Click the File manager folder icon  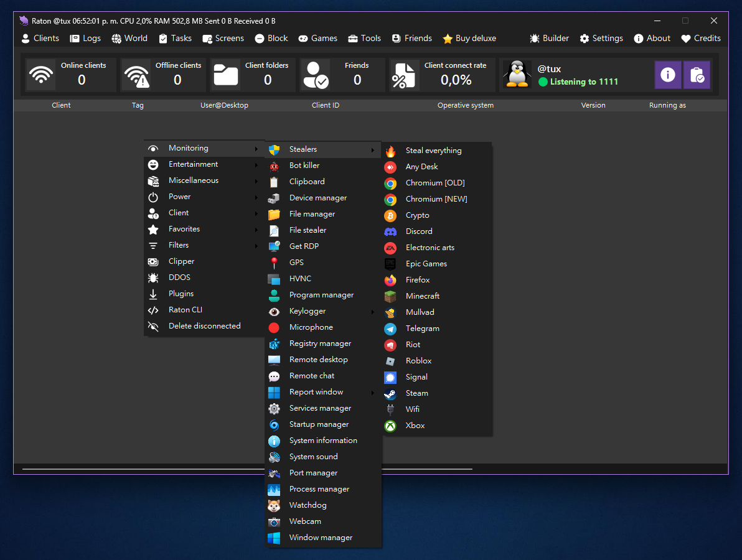(x=274, y=215)
